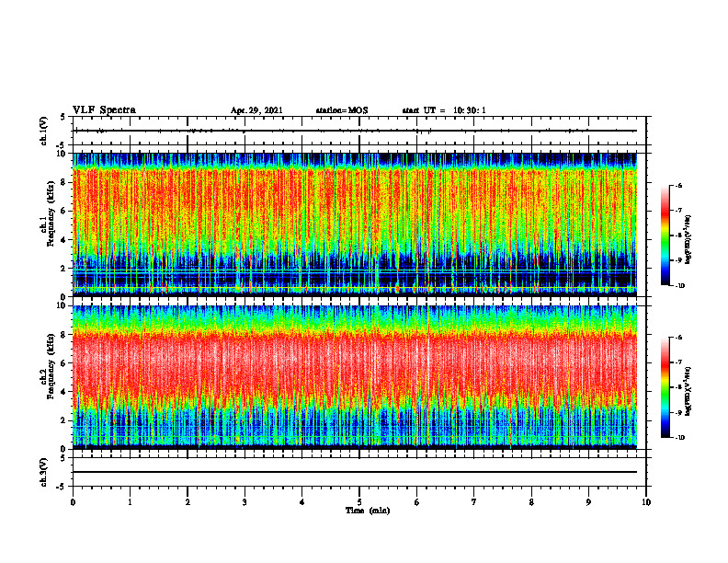Click the "-10" label on ch.1 color scale
This screenshot has width=728, height=563.
pyautogui.click(x=678, y=286)
